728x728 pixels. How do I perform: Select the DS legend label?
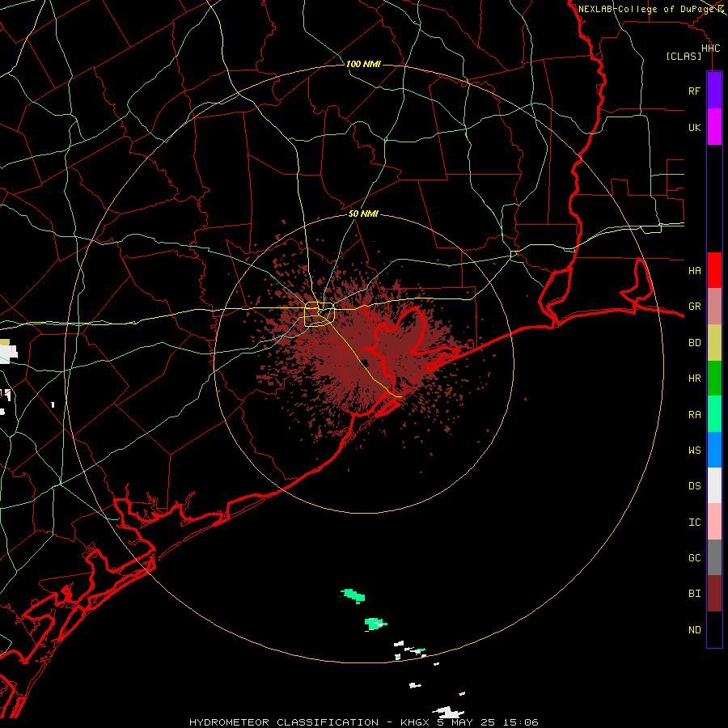(694, 486)
